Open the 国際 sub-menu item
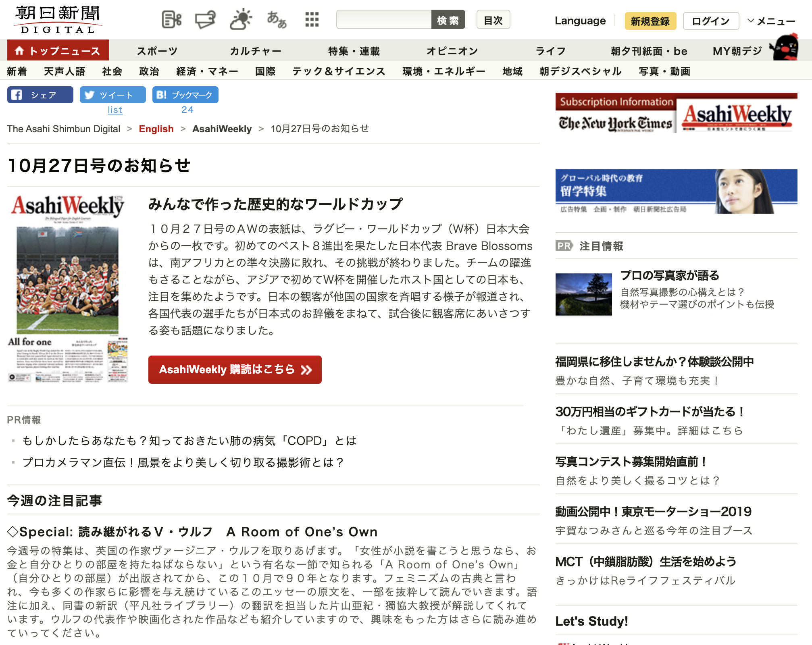Image resolution: width=812 pixels, height=645 pixels. coord(265,71)
